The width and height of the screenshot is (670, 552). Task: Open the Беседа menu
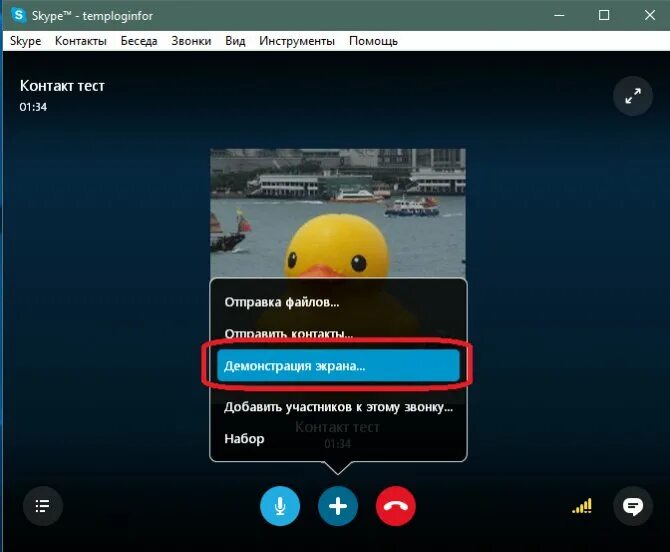(x=139, y=41)
